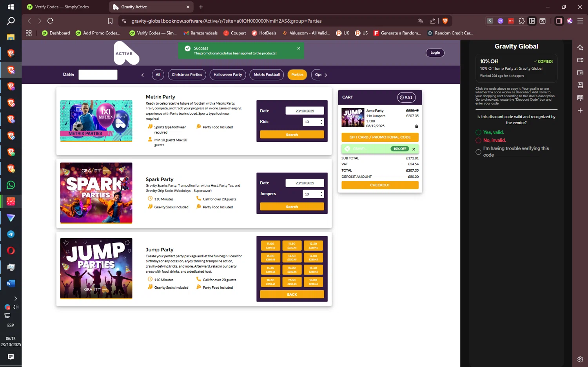Click the translate page icon
Screen dimensions: 588x367
tap(421, 21)
